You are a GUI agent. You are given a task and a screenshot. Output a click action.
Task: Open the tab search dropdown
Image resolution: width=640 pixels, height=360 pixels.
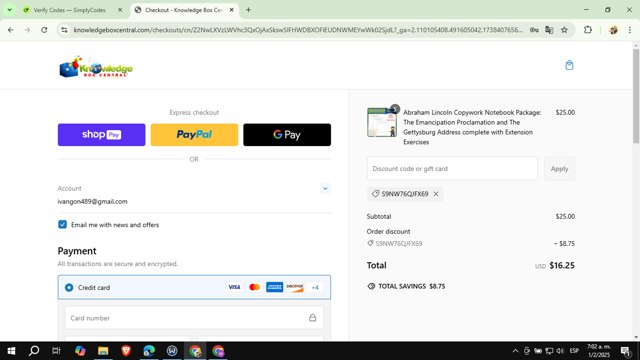pos(9,10)
